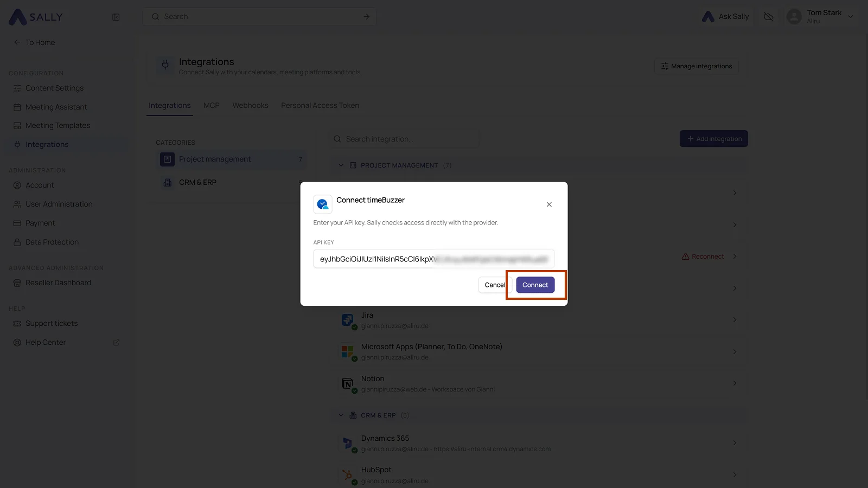This screenshot has width=868, height=488.
Task: Open the Tom Stark user menu
Action: tap(820, 17)
